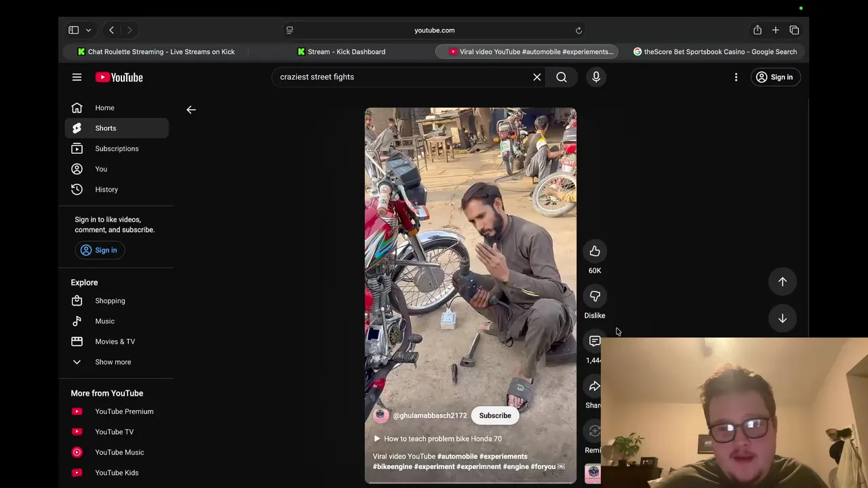Screen dimensions: 868x488
Task: Dislike this Short
Action: [x=595, y=296]
